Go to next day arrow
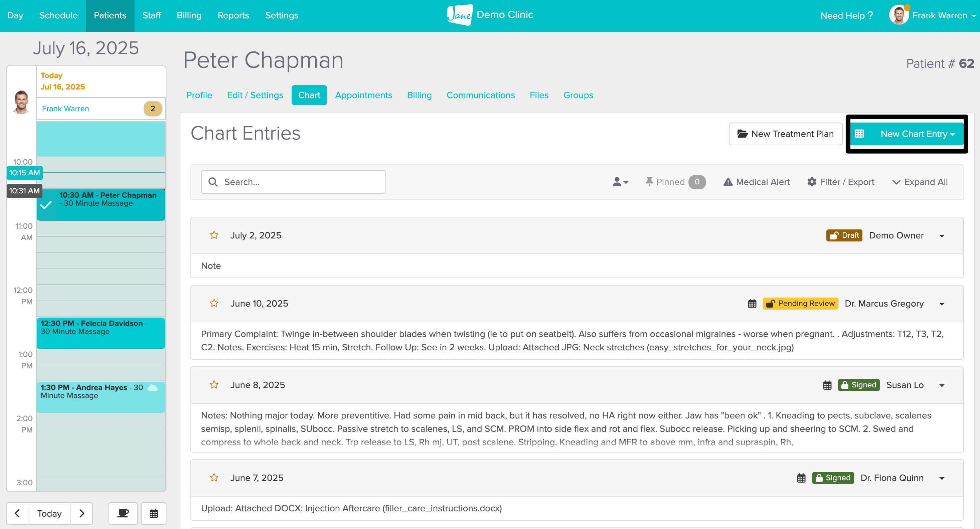The height and width of the screenshot is (529, 980). click(x=81, y=513)
